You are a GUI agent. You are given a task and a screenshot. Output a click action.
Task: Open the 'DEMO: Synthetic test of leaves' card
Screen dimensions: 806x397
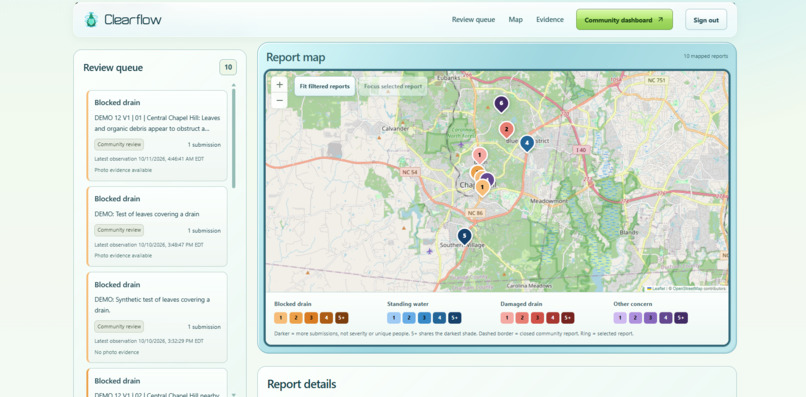coord(157,317)
